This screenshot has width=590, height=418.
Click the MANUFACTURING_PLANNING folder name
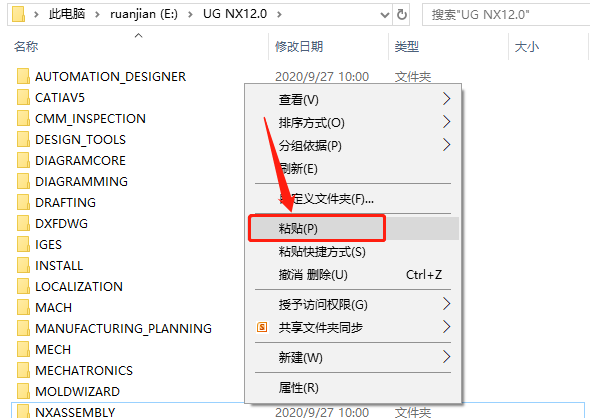pyautogui.click(x=123, y=328)
